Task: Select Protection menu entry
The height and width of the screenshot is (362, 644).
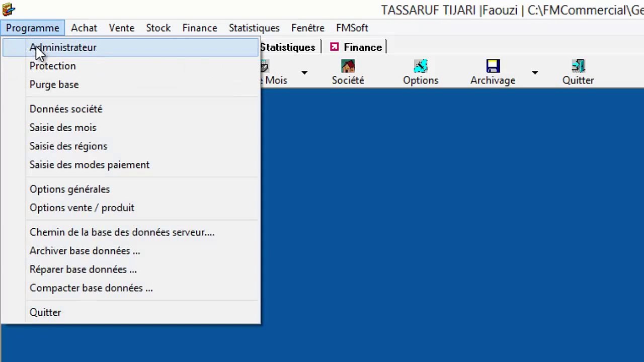Action: [130, 66]
